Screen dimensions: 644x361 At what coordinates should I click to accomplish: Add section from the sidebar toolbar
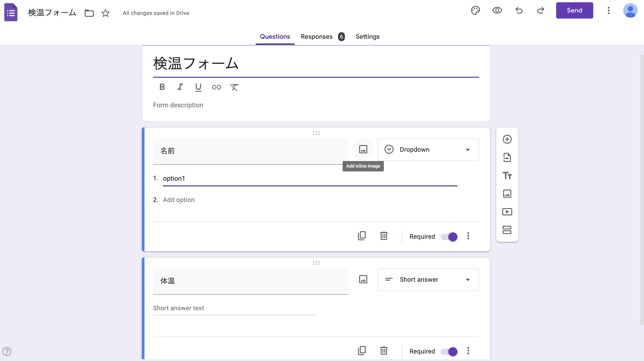(x=507, y=230)
